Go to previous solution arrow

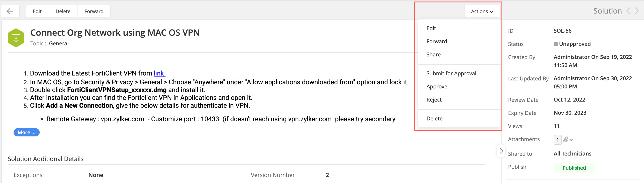click(x=628, y=11)
